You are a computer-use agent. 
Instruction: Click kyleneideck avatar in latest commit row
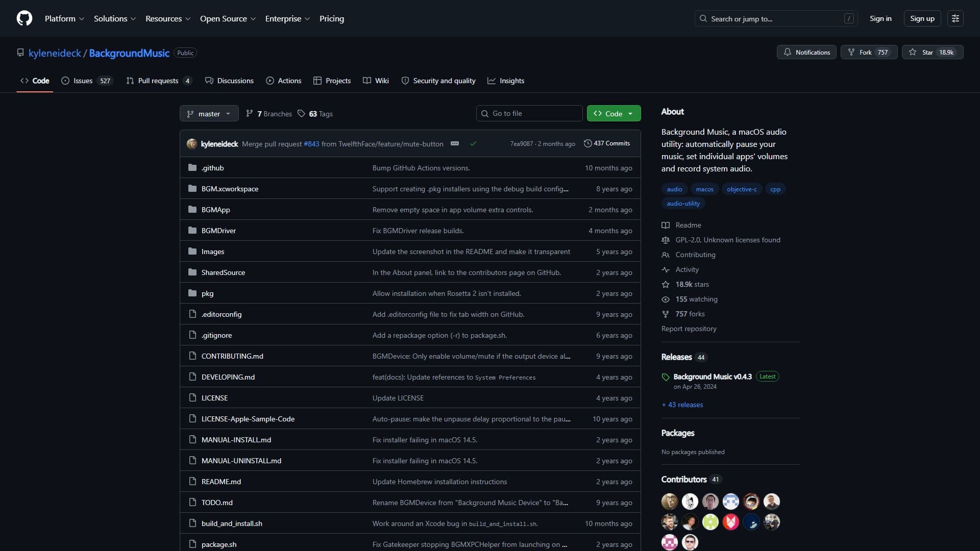[192, 144]
